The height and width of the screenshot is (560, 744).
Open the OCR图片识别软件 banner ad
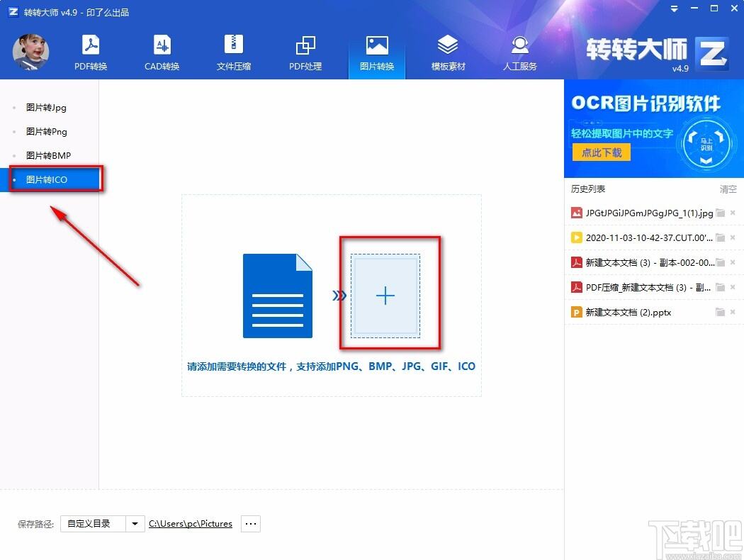654,128
